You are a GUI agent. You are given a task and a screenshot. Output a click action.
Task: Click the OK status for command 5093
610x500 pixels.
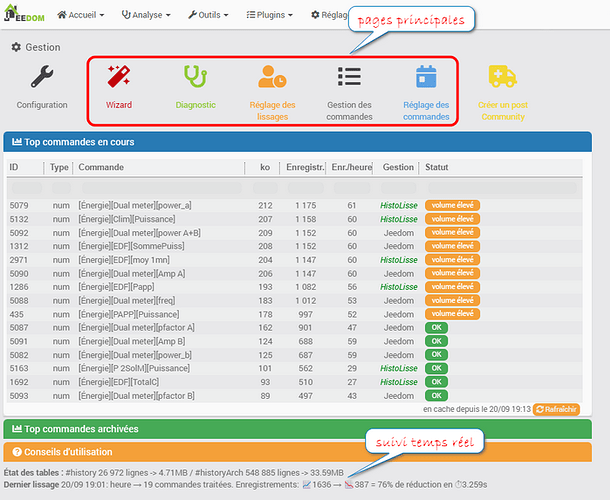(436, 395)
